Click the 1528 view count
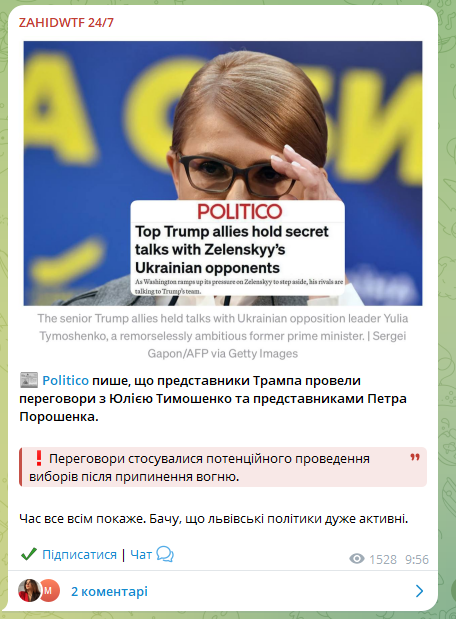 383,559
